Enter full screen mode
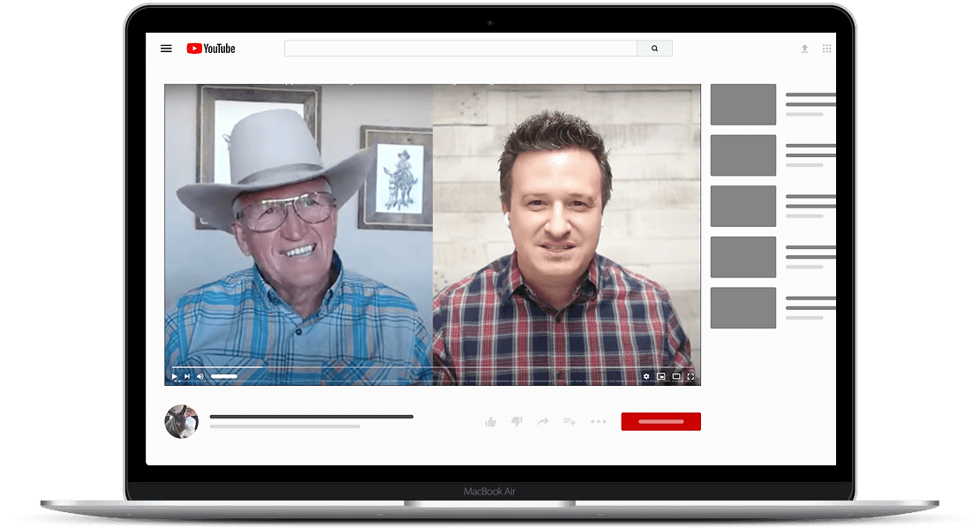This screenshot has width=980, height=528. (x=690, y=376)
